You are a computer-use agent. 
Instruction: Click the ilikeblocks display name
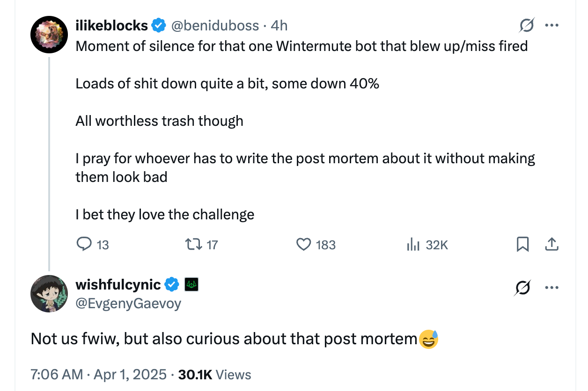click(x=111, y=25)
